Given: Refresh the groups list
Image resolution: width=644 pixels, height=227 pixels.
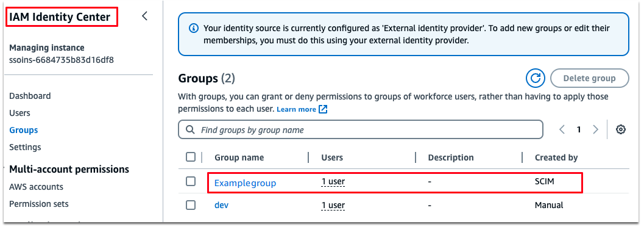Looking at the screenshot, I should [535, 78].
